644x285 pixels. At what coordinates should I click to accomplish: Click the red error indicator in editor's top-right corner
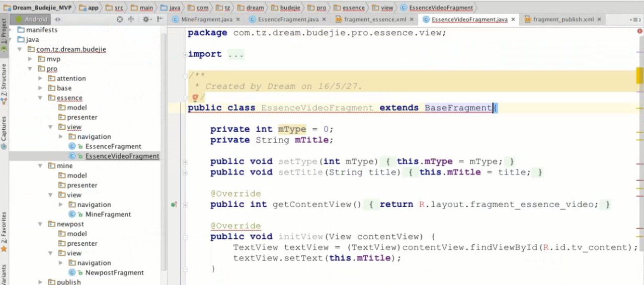point(639,32)
